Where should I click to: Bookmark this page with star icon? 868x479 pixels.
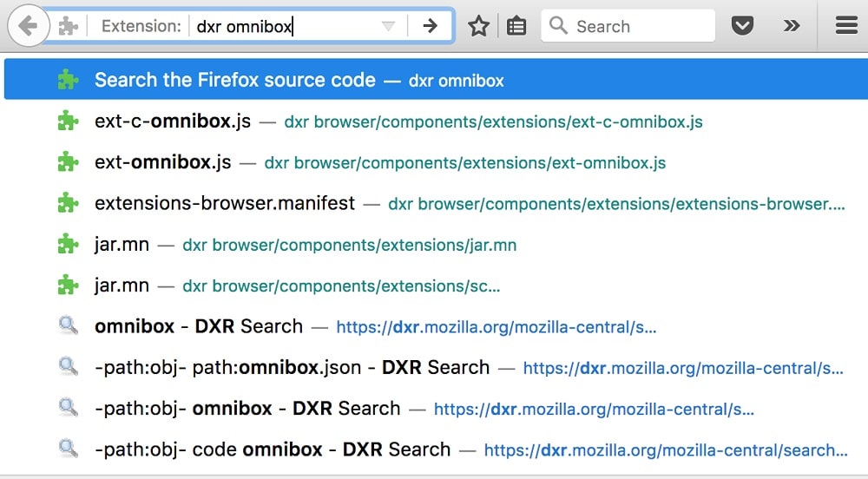479,26
